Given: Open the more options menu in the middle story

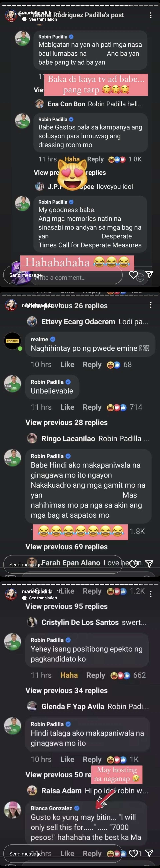Looking at the screenshot, I should (x=151, y=305).
